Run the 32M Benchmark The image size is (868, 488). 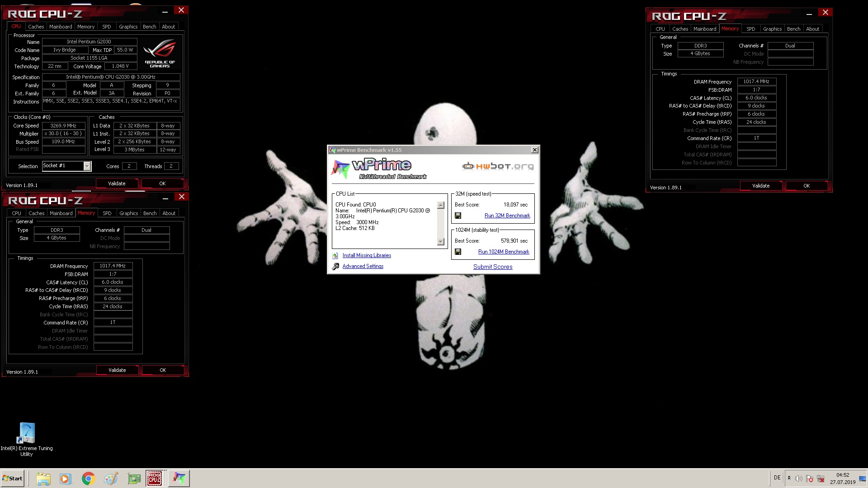pos(507,216)
